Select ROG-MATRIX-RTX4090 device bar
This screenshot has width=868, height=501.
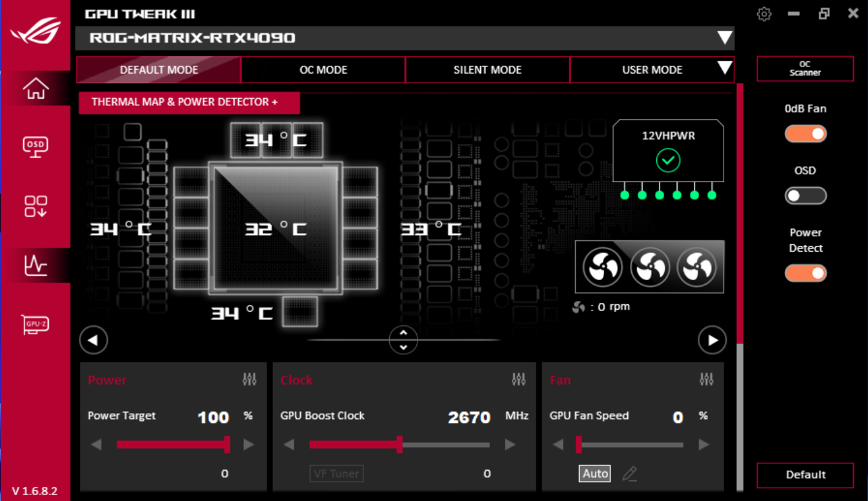coord(405,38)
